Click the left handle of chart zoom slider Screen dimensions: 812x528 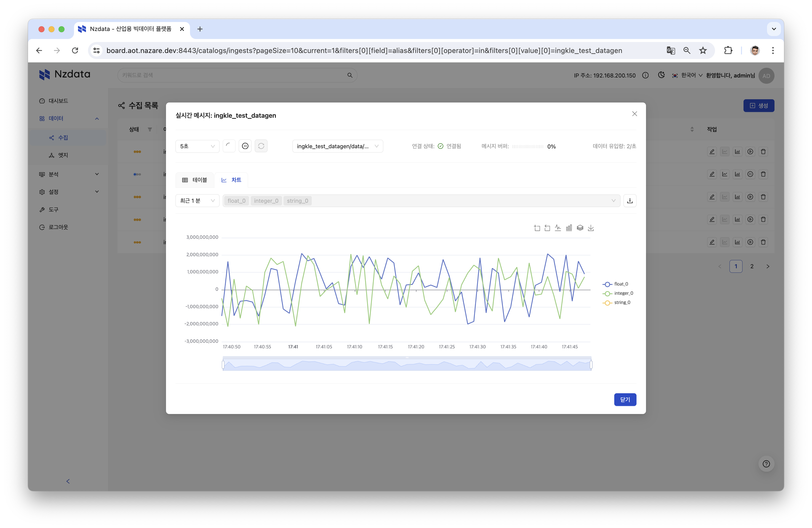pos(223,364)
